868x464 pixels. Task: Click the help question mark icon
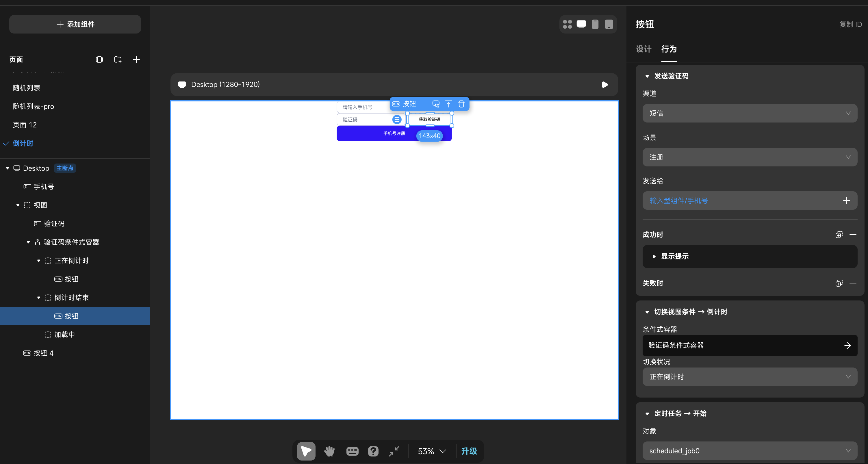click(x=373, y=451)
